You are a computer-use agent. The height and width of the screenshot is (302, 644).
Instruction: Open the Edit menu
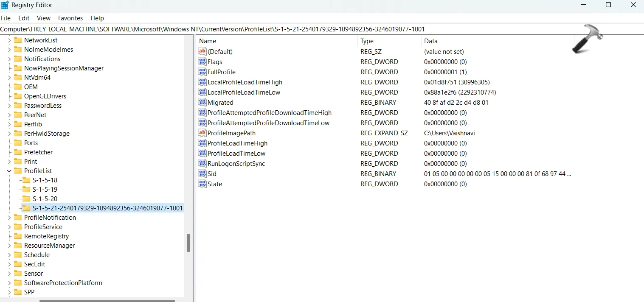point(24,18)
